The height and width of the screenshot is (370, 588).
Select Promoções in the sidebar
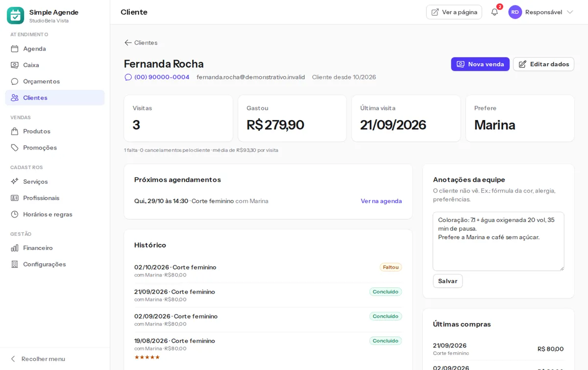[55, 148]
